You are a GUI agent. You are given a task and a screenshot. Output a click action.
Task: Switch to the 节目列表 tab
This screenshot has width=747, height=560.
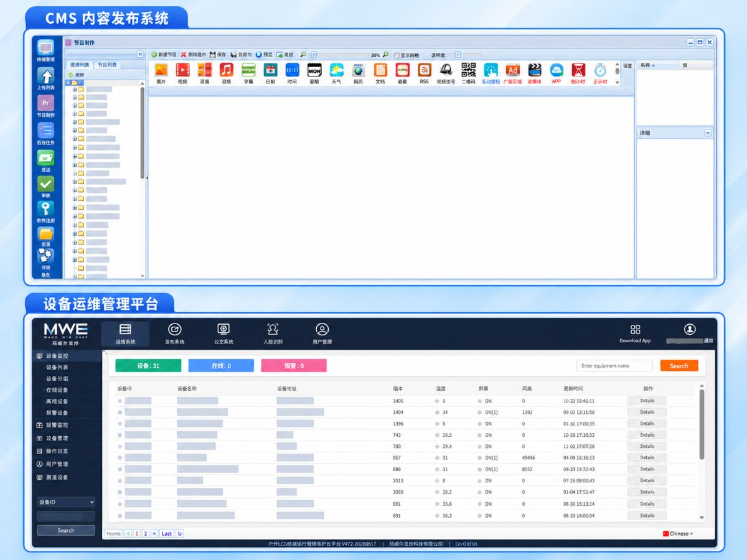coord(108,65)
